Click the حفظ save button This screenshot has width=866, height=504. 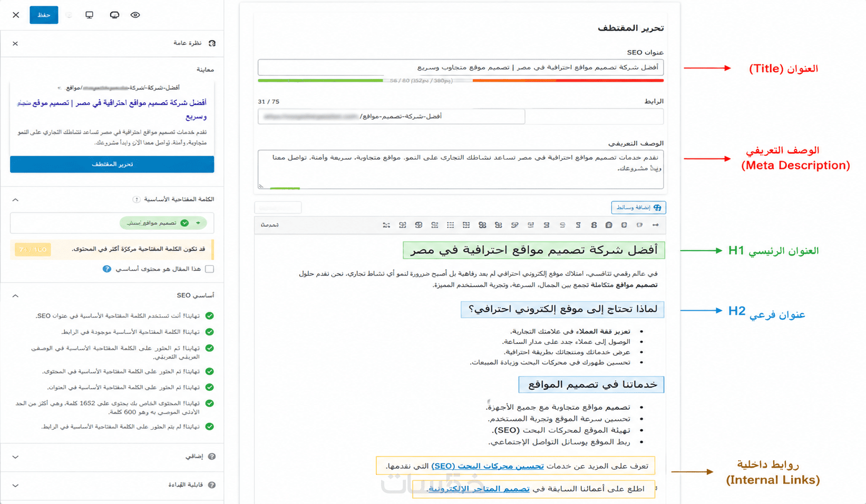44,15
